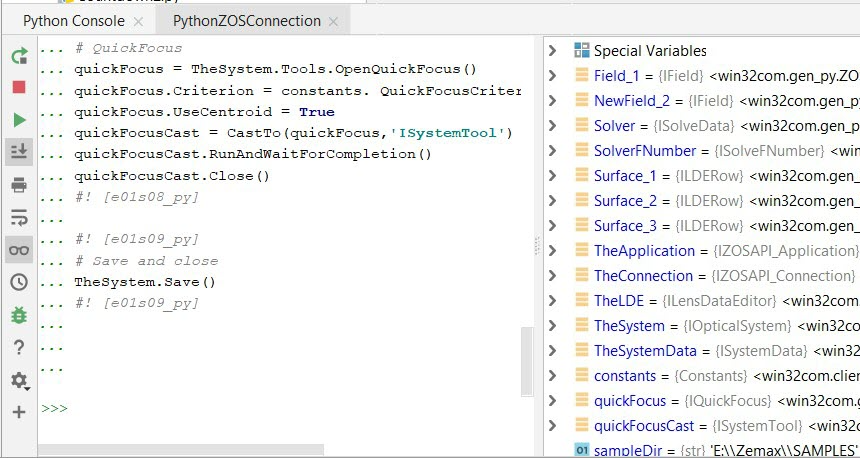This screenshot has width=860, height=458.
Task: Click the Attach Debugger bug icon
Action: tap(19, 315)
